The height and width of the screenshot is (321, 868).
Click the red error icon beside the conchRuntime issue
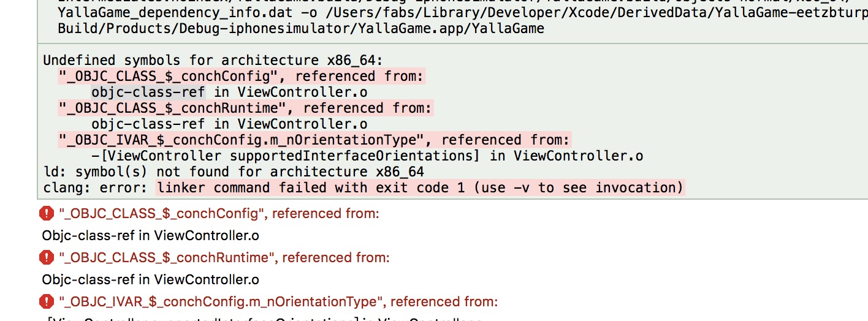pyautogui.click(x=47, y=257)
